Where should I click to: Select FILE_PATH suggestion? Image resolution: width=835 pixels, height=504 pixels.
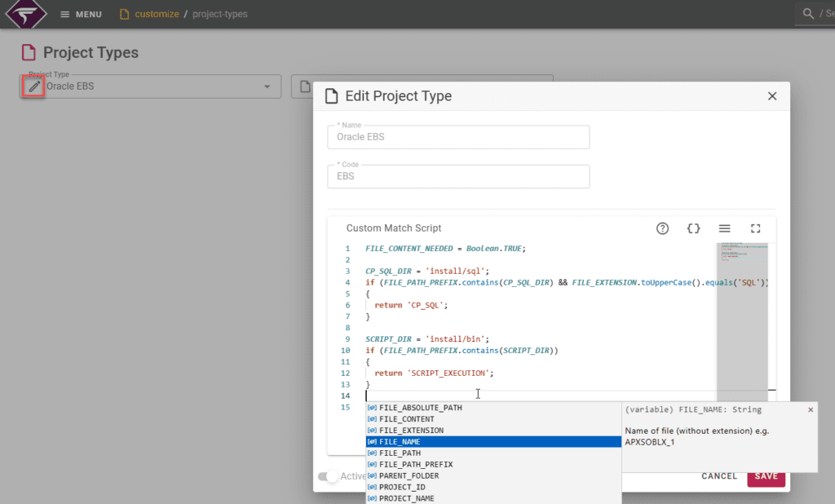coord(493,453)
